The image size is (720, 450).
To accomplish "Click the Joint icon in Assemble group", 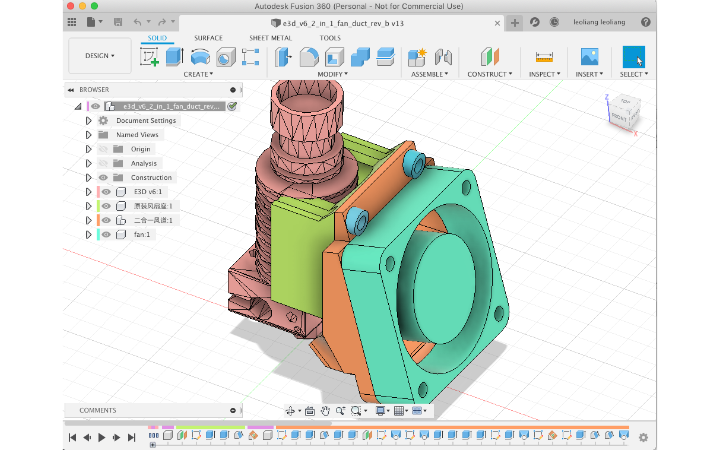I will pos(445,57).
